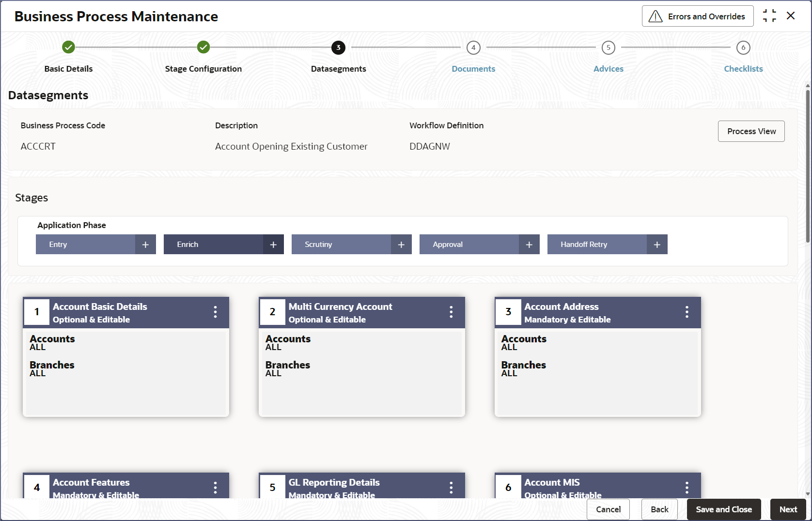Click the Account MIS card title
812x521 pixels.
point(552,482)
